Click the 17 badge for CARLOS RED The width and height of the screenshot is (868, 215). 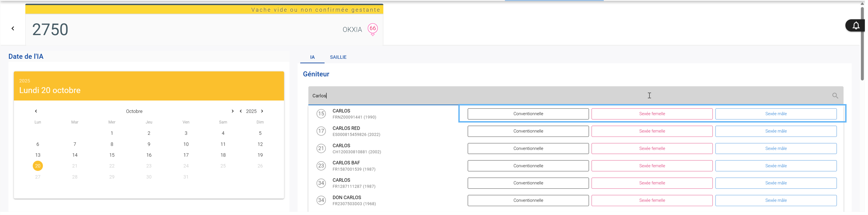321,131
